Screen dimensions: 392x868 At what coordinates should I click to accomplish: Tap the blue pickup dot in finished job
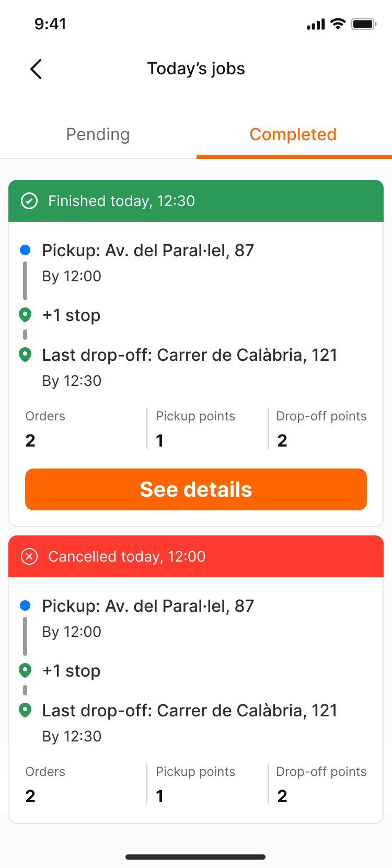(x=25, y=250)
